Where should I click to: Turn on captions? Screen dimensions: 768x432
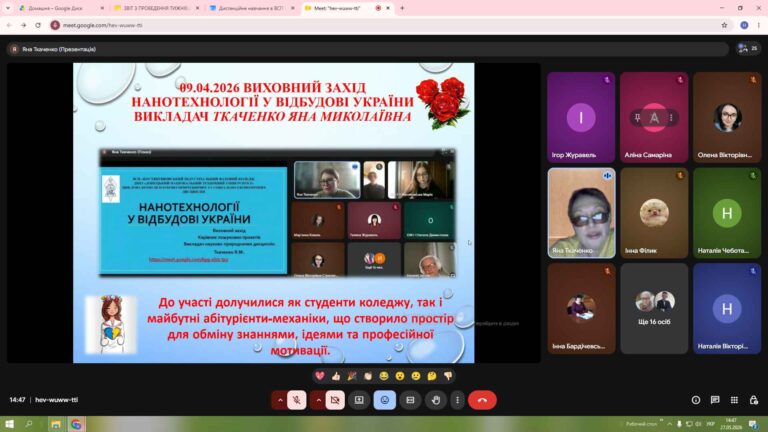(410, 400)
